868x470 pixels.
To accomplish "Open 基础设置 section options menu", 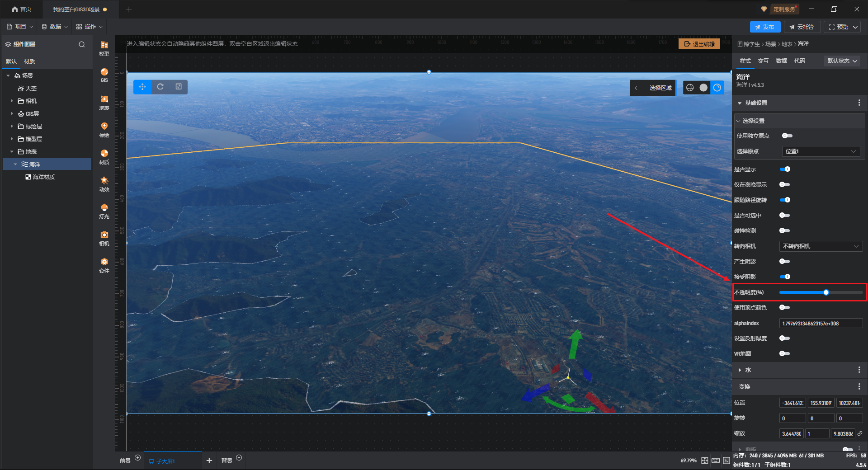I will tap(859, 103).
